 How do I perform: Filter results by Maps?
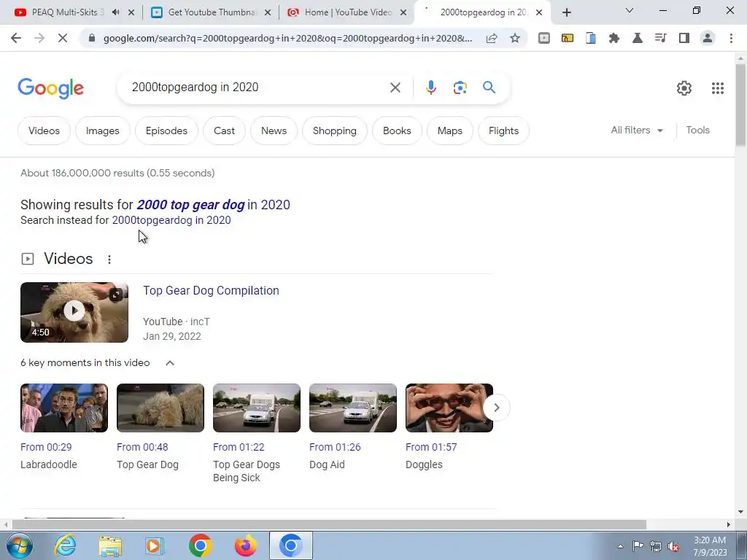449,131
